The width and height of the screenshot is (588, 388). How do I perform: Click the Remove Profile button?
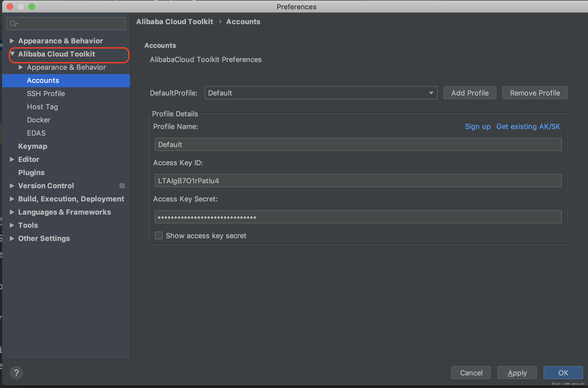click(x=535, y=93)
